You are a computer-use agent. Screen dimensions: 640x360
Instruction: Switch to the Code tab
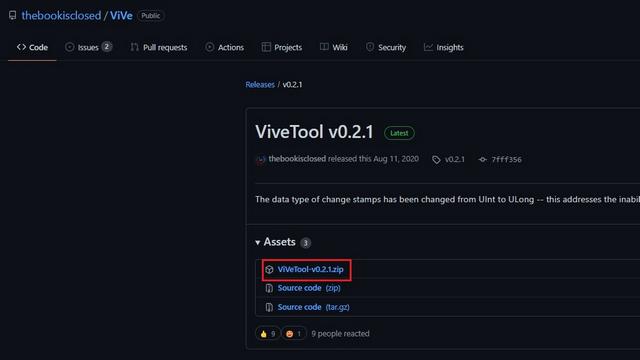coord(32,47)
